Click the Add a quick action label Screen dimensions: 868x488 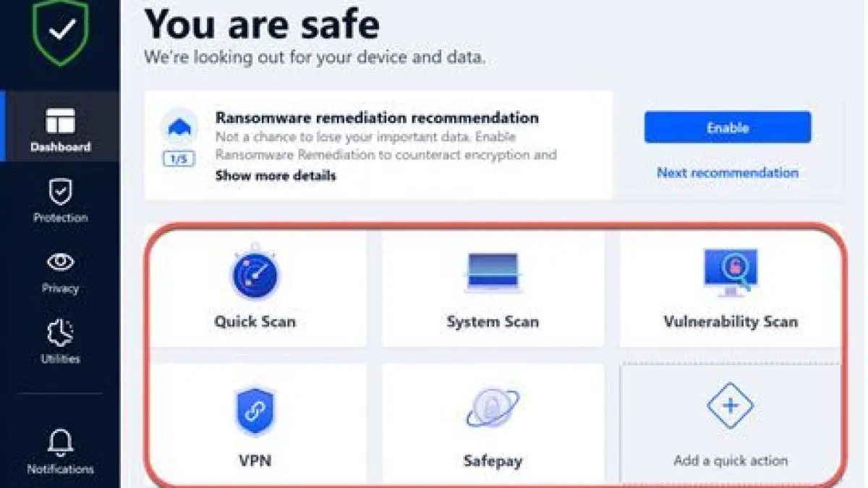click(730, 460)
